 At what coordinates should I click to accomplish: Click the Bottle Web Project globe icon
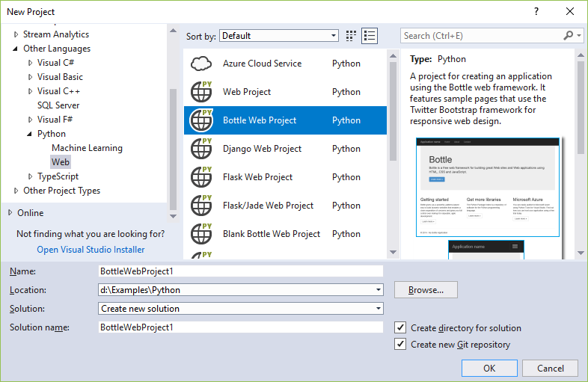click(x=201, y=120)
